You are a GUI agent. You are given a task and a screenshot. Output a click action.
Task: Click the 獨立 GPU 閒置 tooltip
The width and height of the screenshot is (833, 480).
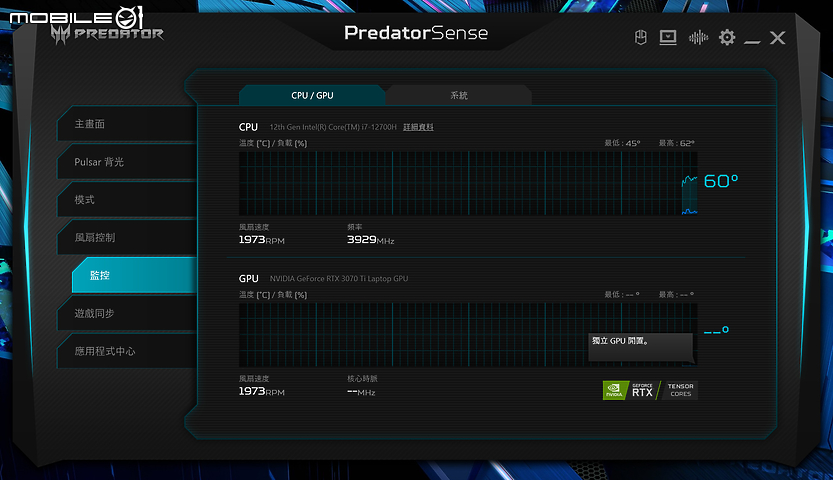click(641, 347)
